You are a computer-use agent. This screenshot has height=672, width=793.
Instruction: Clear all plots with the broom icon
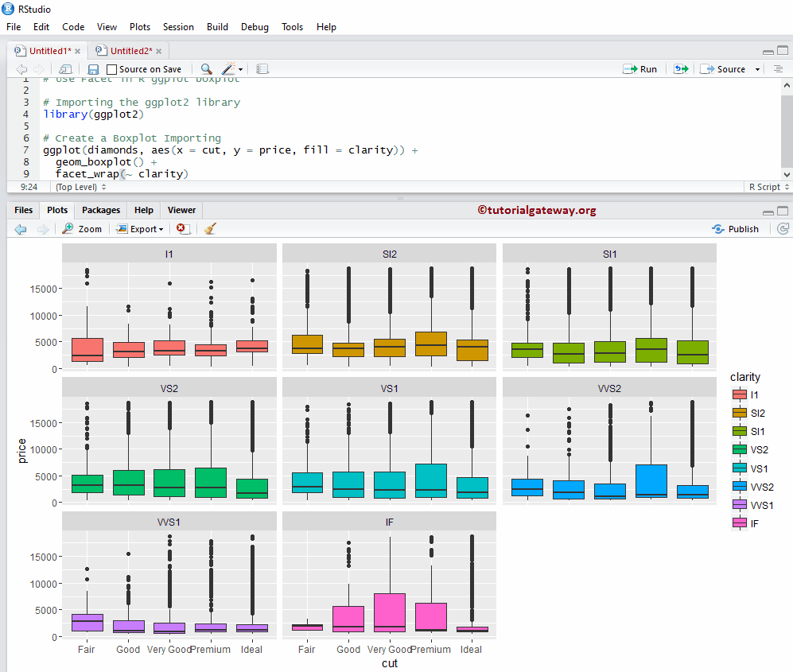[x=210, y=228]
